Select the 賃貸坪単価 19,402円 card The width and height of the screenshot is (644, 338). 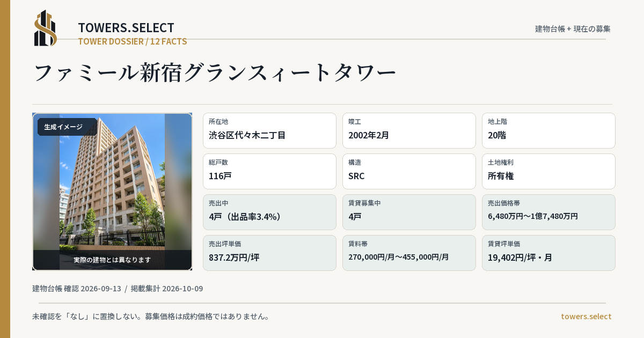tap(548, 253)
